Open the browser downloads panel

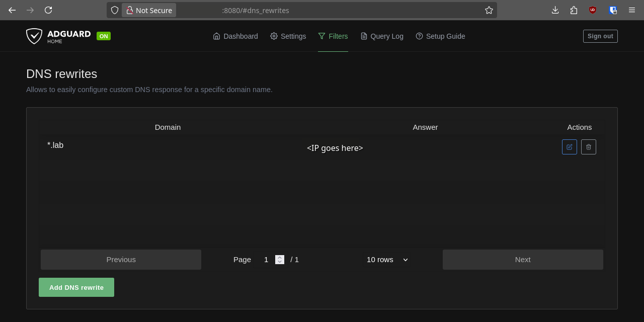(x=555, y=10)
